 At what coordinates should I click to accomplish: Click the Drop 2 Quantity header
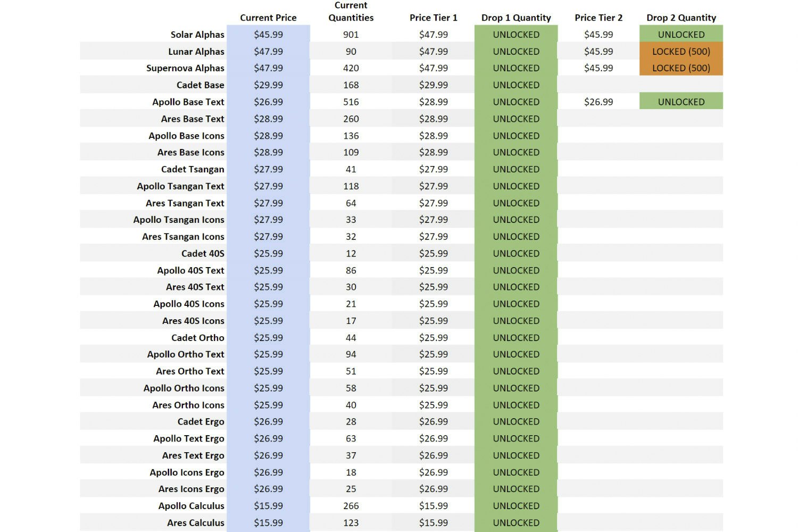(x=681, y=18)
